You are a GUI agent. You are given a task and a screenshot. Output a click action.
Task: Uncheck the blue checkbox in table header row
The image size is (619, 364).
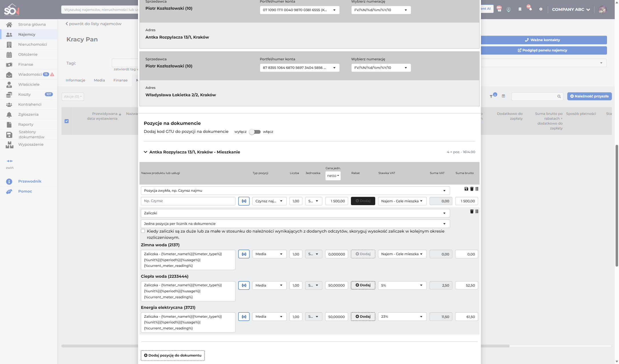[x=67, y=121]
